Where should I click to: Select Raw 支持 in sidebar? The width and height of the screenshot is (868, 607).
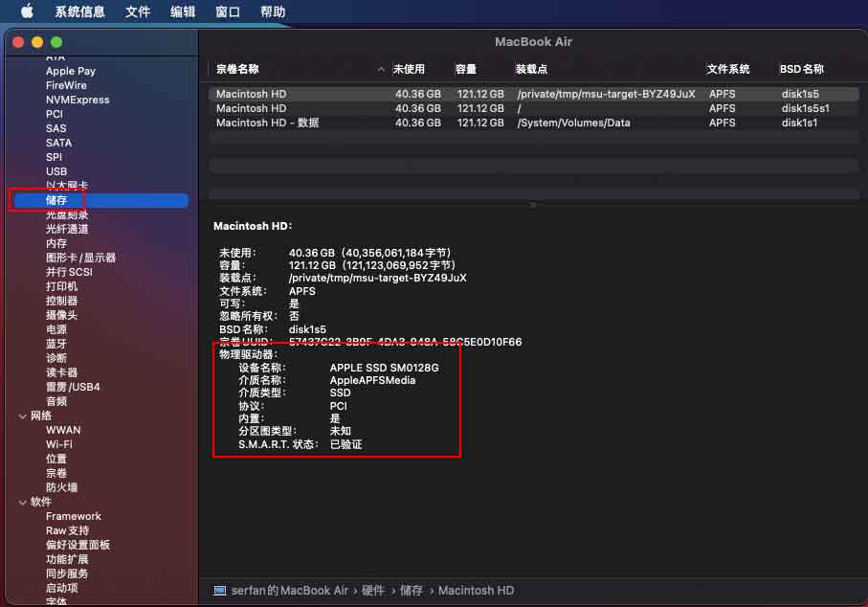point(68,531)
